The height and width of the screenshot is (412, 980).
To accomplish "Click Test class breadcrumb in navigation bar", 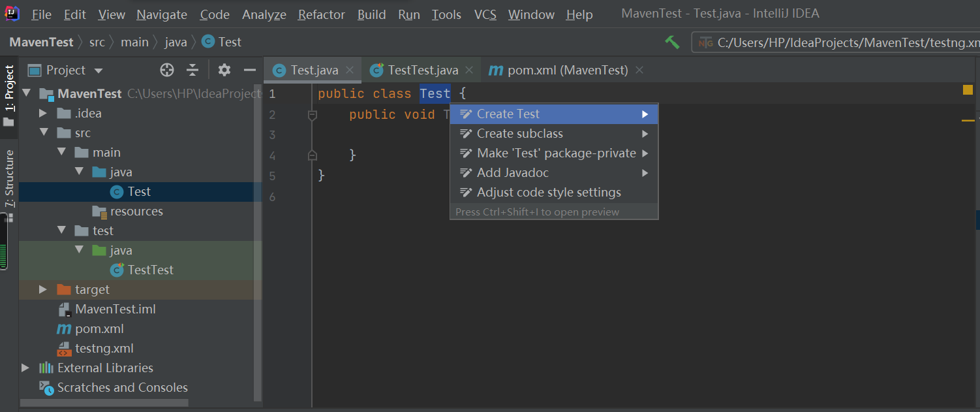I will 222,42.
